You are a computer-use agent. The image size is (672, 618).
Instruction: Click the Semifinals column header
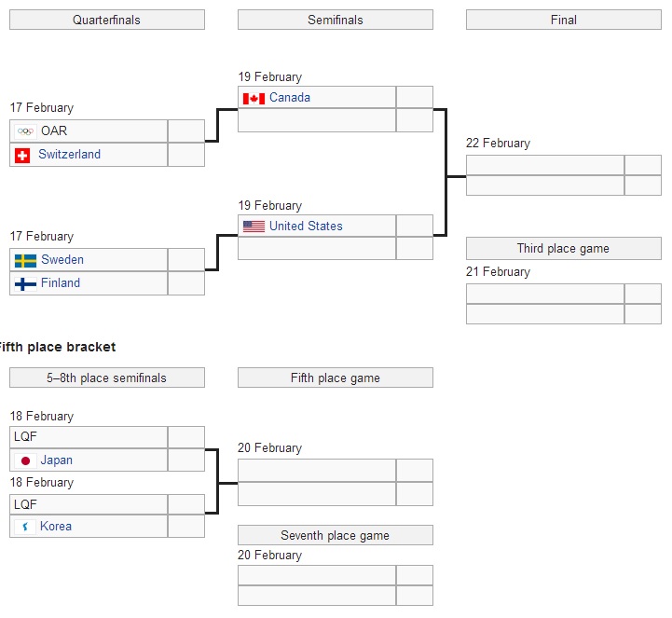[x=336, y=20]
